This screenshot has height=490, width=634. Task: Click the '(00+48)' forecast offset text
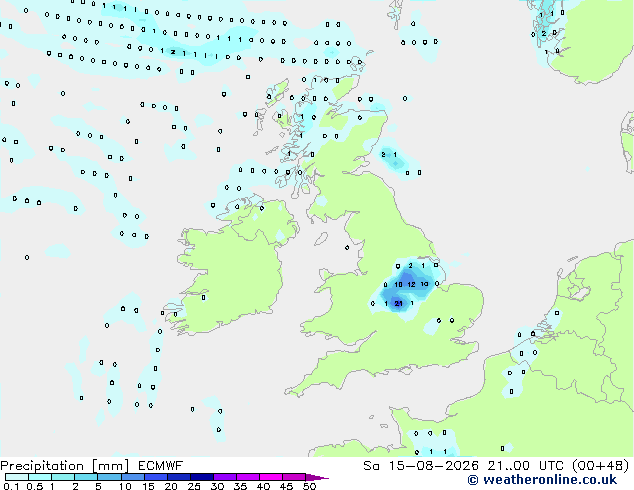(x=601, y=466)
